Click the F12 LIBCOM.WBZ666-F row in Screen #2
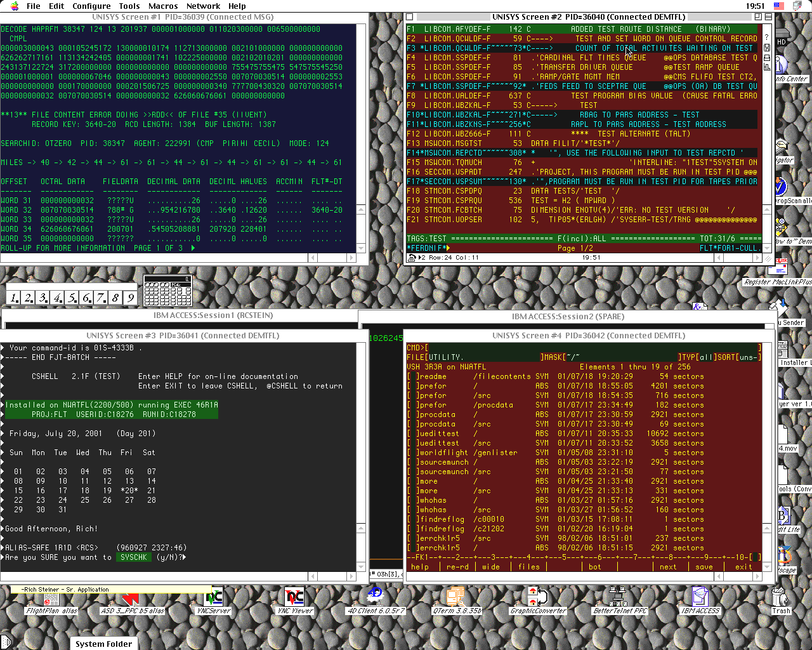The width and height of the screenshot is (812, 650). (x=582, y=134)
